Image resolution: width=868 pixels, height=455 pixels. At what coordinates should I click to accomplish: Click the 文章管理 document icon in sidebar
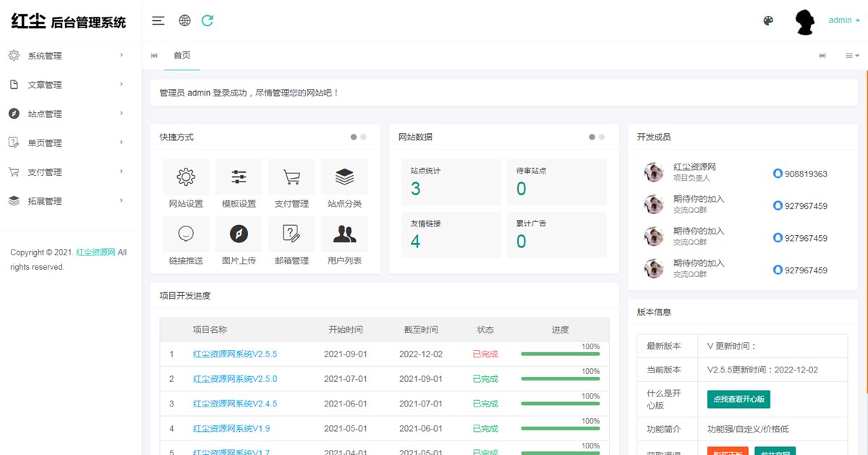pyautogui.click(x=14, y=85)
